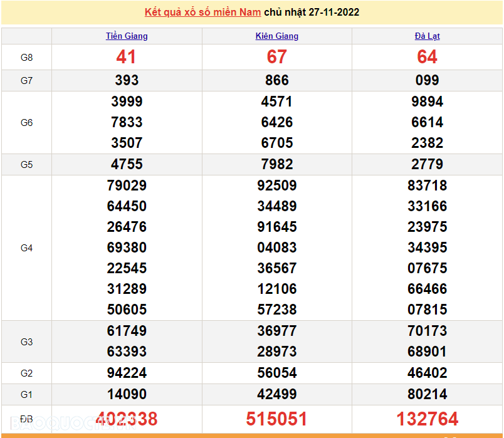Click the G8 row label
This screenshot has height=438, width=504.
tap(26, 58)
